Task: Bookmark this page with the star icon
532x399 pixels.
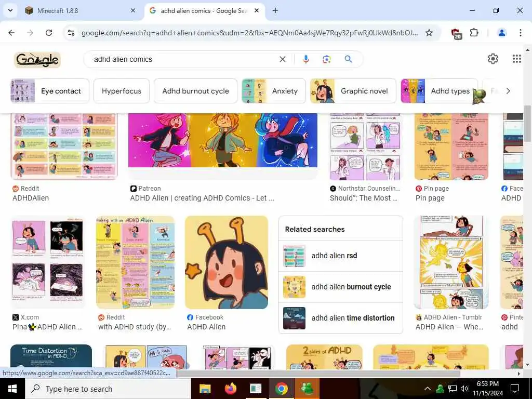Action: (429, 33)
